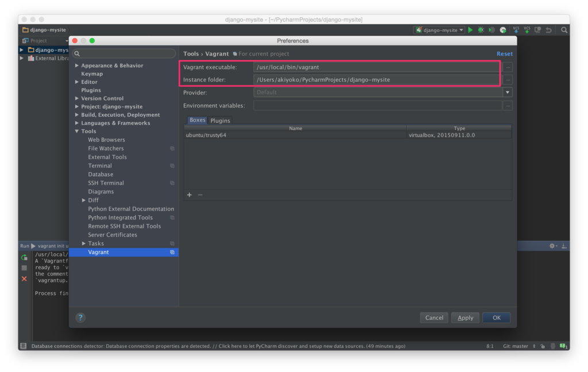Expand External Libraries in Project tree

[22, 59]
